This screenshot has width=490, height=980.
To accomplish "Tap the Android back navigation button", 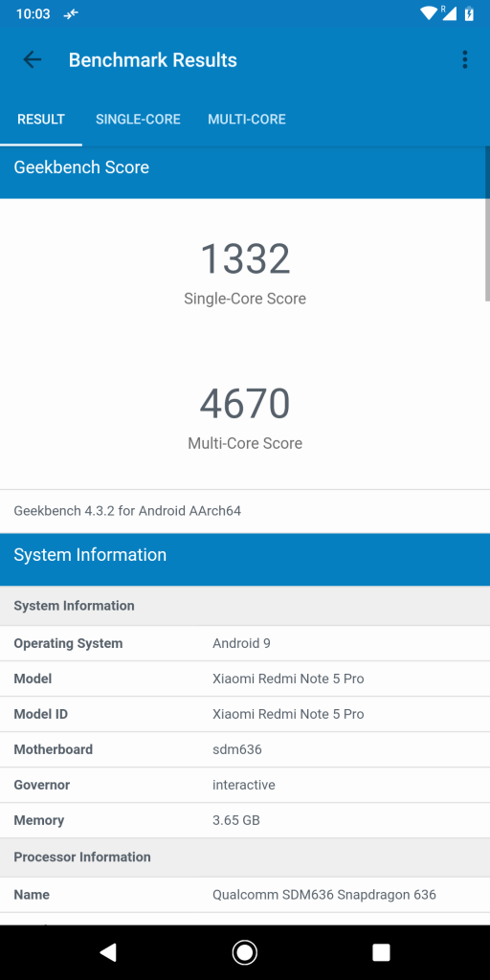I will [x=107, y=952].
